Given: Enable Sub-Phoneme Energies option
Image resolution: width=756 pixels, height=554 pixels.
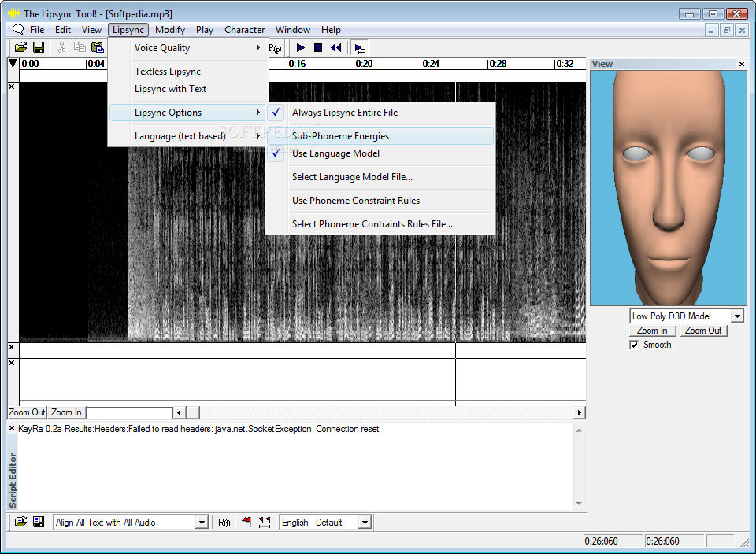Looking at the screenshot, I should (x=380, y=136).
